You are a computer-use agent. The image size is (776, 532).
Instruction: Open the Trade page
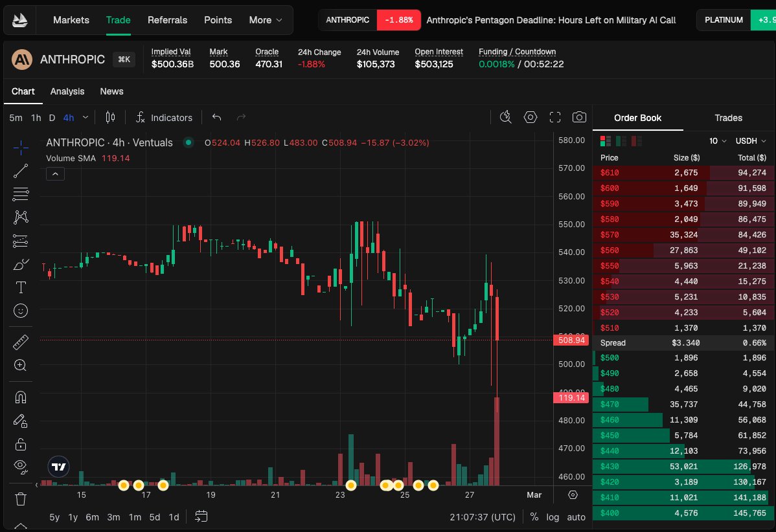click(119, 20)
